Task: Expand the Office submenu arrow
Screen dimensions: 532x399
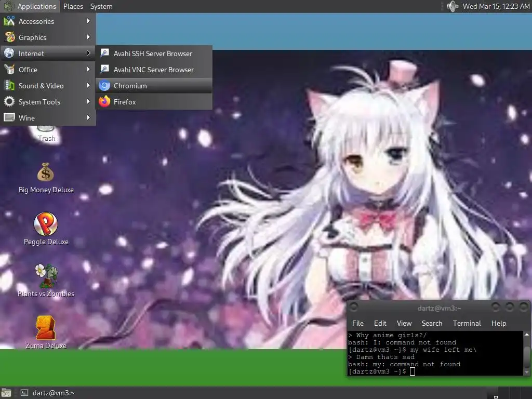Action: click(x=88, y=69)
